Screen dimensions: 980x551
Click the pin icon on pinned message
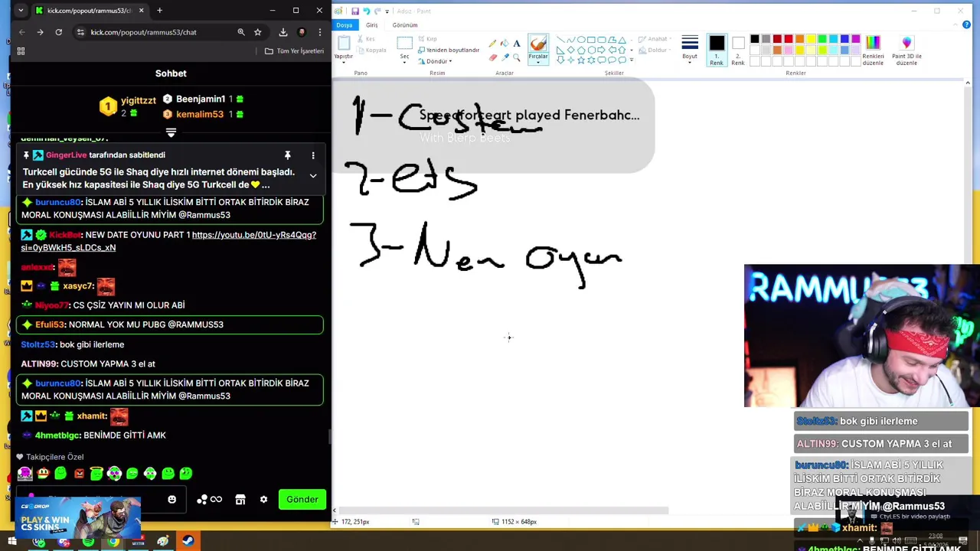pos(288,155)
